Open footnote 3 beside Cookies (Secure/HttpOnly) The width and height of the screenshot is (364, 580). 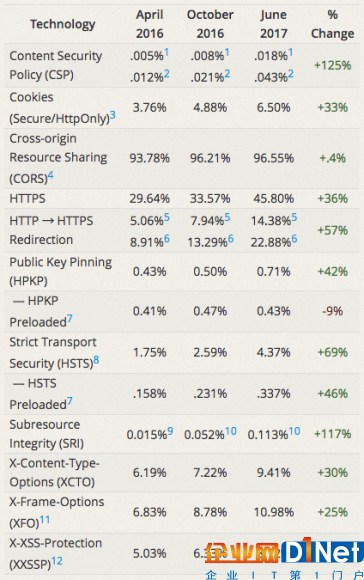click(x=113, y=115)
